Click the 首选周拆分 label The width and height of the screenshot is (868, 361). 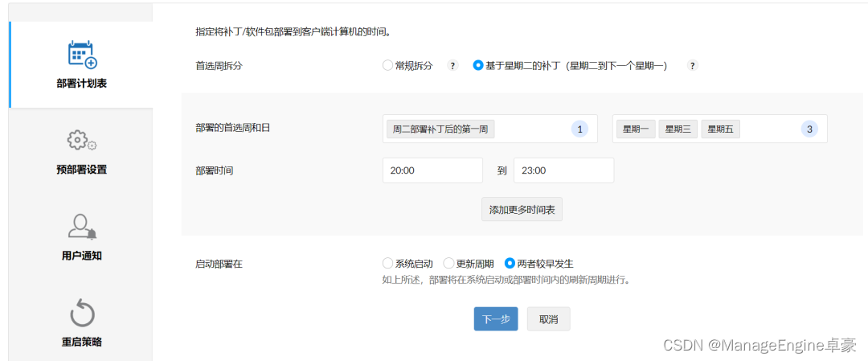(x=219, y=65)
